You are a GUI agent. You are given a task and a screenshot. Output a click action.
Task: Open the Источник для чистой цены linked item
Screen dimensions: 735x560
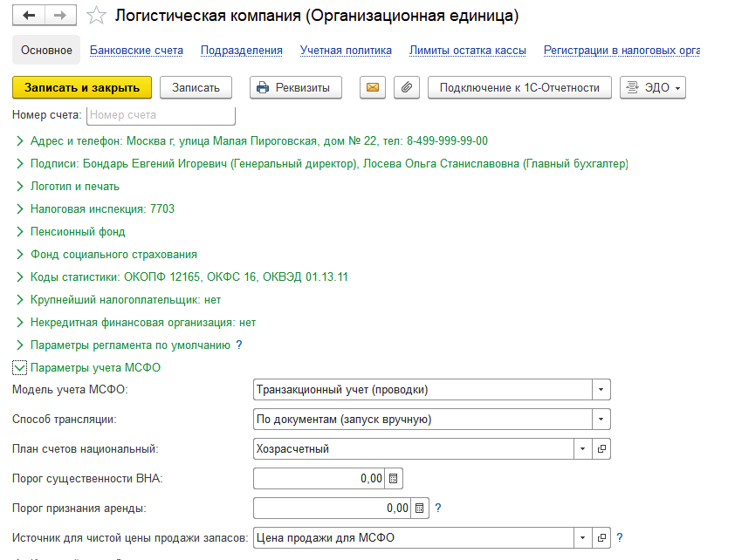[601, 537]
